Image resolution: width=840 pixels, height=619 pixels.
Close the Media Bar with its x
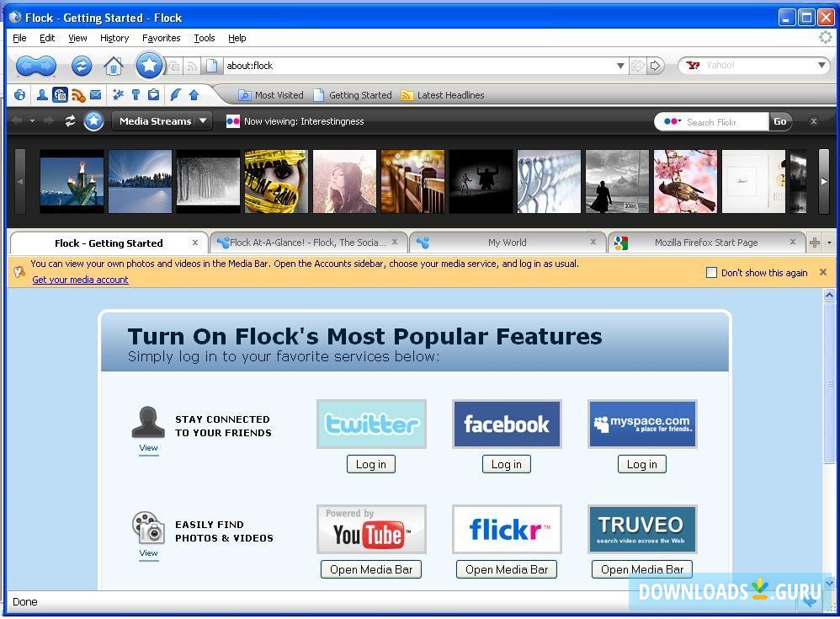point(814,121)
